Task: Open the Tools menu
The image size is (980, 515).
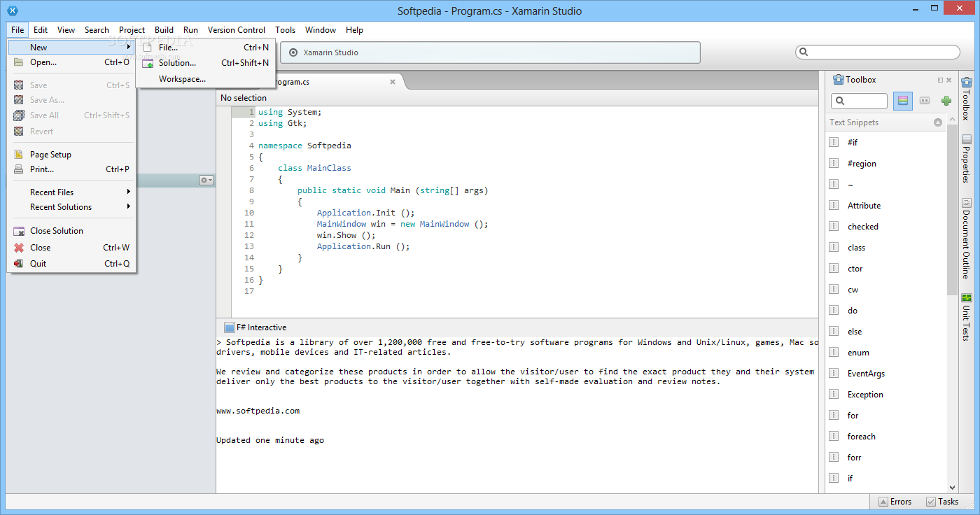Action: pyautogui.click(x=285, y=30)
